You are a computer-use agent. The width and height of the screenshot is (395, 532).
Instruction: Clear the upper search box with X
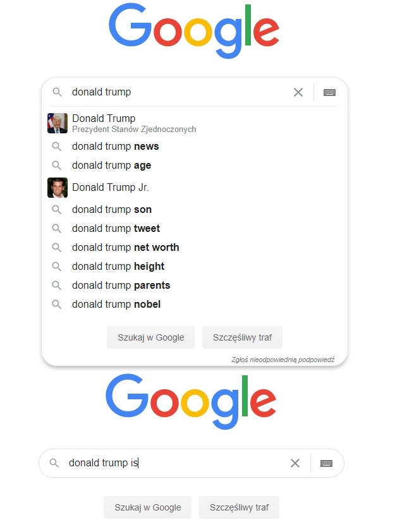298,92
